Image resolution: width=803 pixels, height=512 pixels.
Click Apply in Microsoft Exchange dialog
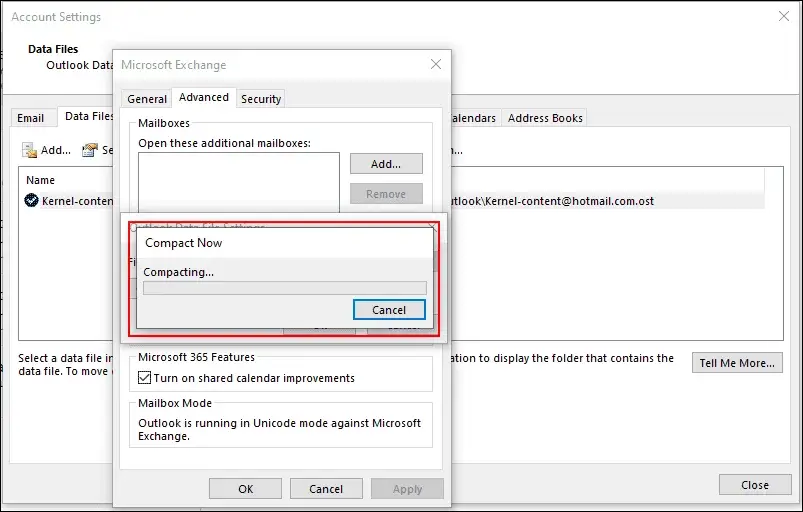(407, 489)
